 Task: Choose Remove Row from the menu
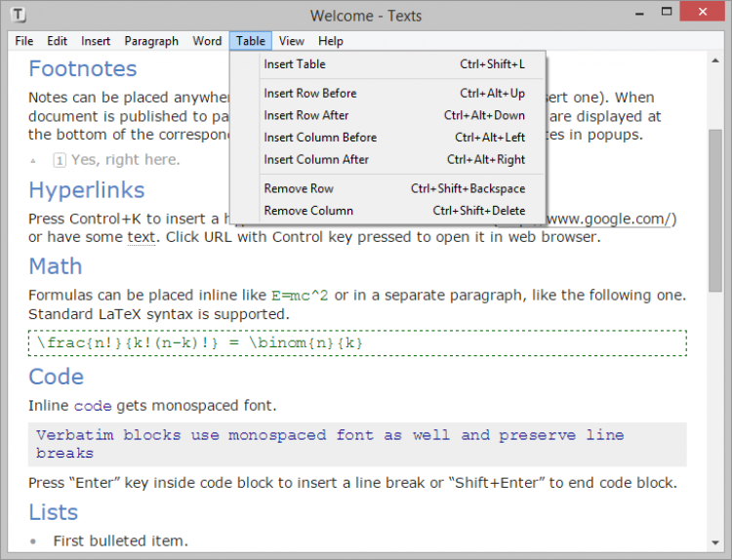point(299,188)
